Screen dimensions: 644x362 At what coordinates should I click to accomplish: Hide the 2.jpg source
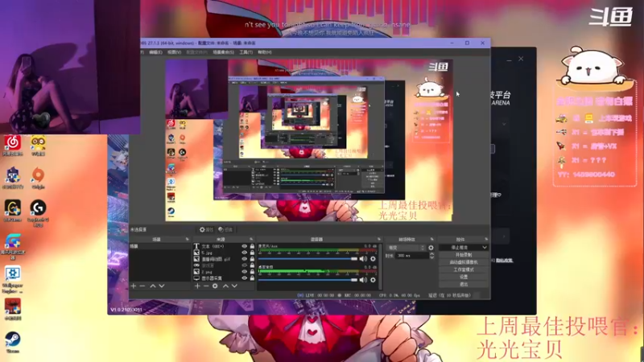click(x=245, y=271)
